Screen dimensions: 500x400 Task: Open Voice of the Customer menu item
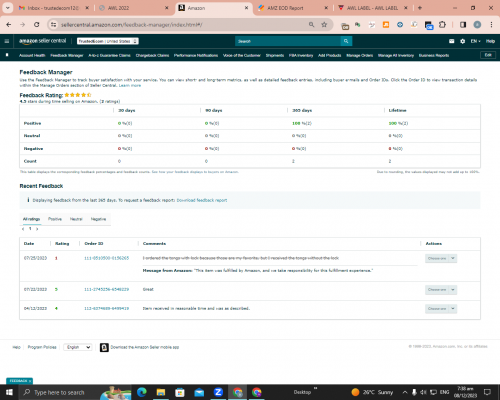[x=242, y=55]
